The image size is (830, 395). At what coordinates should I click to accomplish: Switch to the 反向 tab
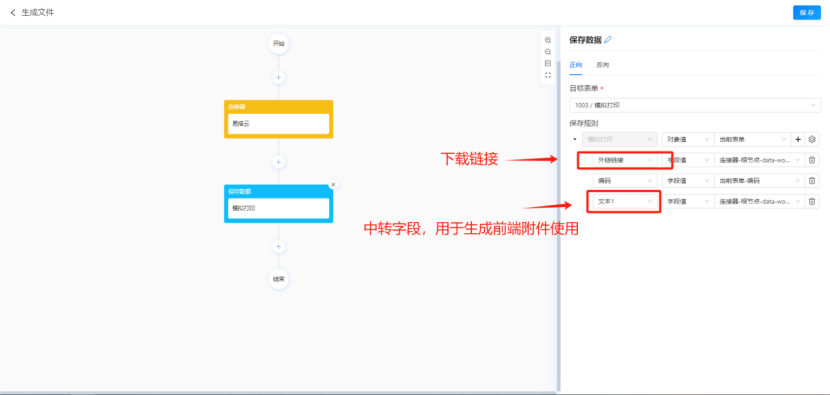click(602, 65)
